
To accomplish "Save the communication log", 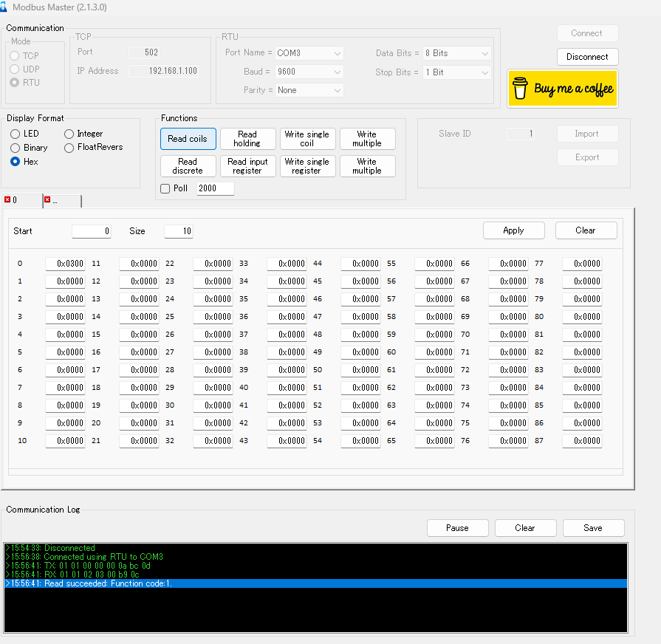I will [593, 528].
